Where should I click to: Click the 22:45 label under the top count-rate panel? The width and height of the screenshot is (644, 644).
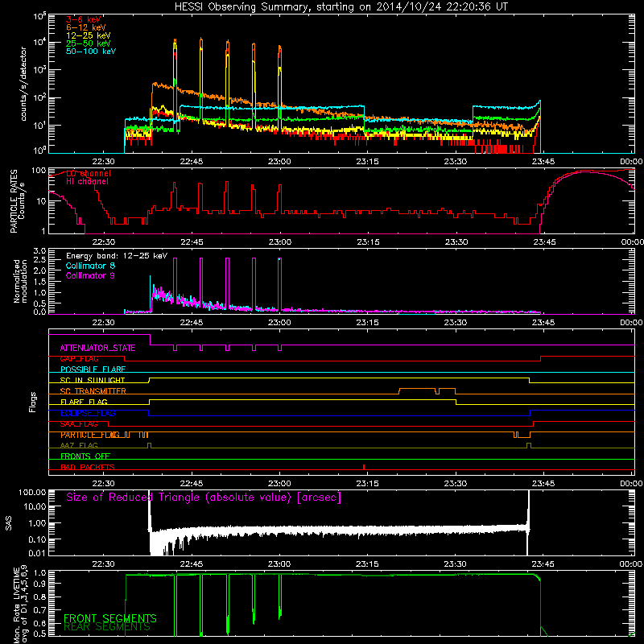pos(191,162)
